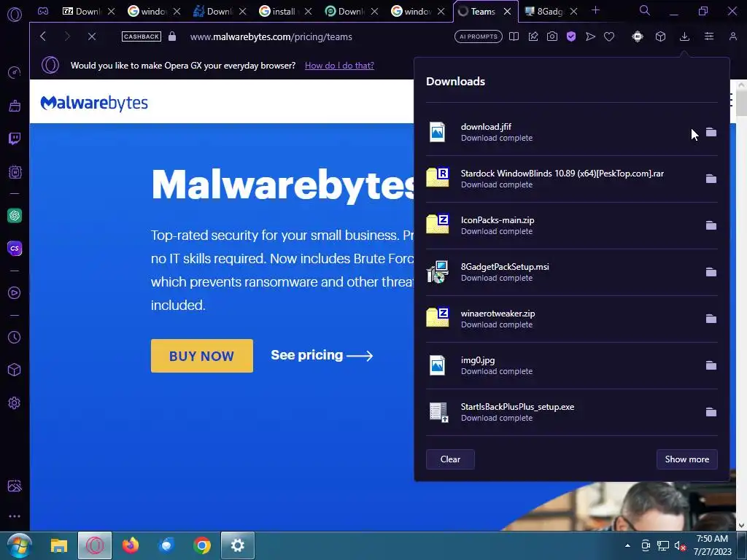Click the send flow arrow icon
Image resolution: width=747 pixels, height=560 pixels.
(x=590, y=36)
